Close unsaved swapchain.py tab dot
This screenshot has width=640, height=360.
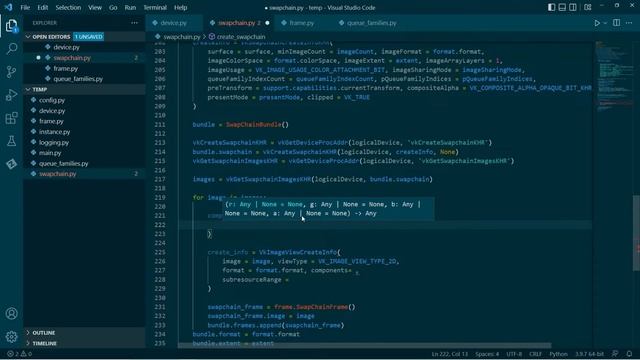pos(267,23)
